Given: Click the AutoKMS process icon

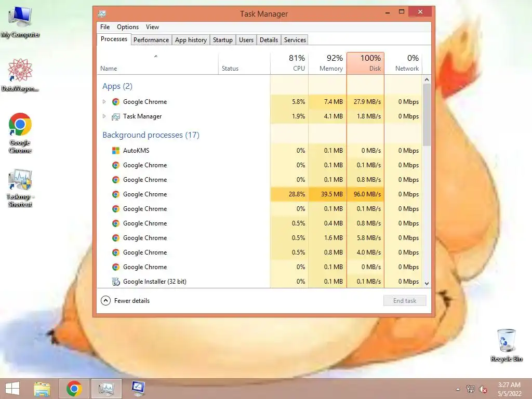Looking at the screenshot, I should [x=116, y=150].
